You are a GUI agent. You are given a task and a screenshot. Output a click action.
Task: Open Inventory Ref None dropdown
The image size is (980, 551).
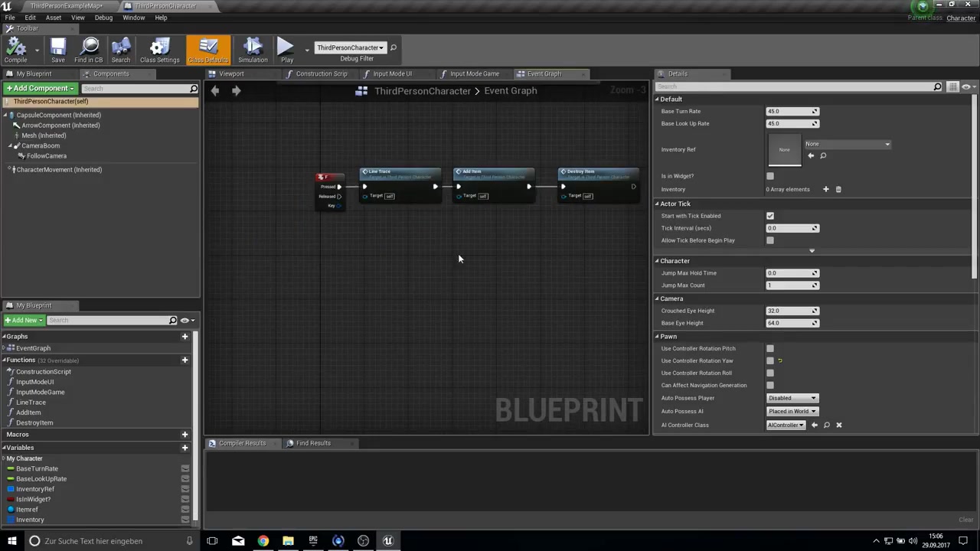click(848, 144)
